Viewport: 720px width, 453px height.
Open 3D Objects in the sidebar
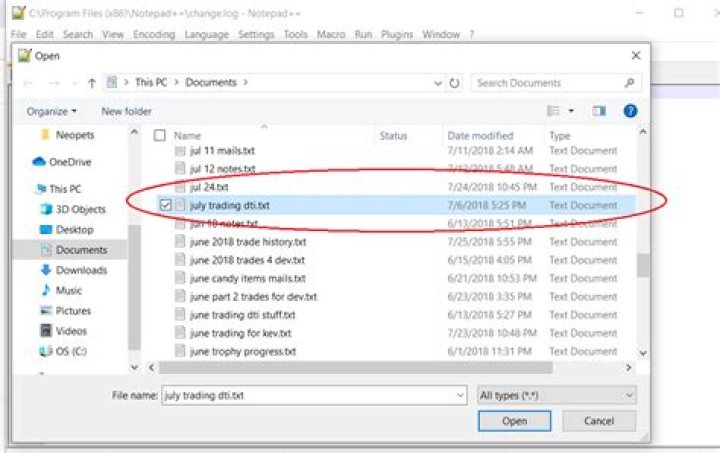tap(73, 209)
